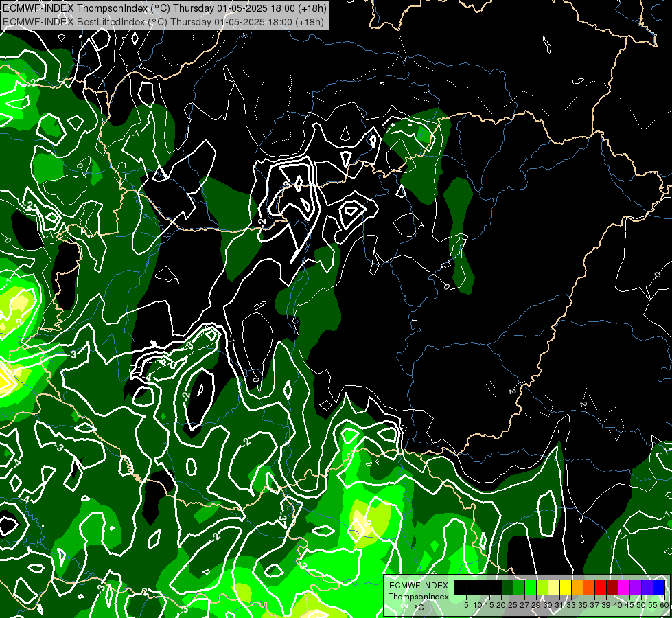Click the legend tick label 55
Viewport: 672px width, 618px height.
pyautogui.click(x=653, y=605)
